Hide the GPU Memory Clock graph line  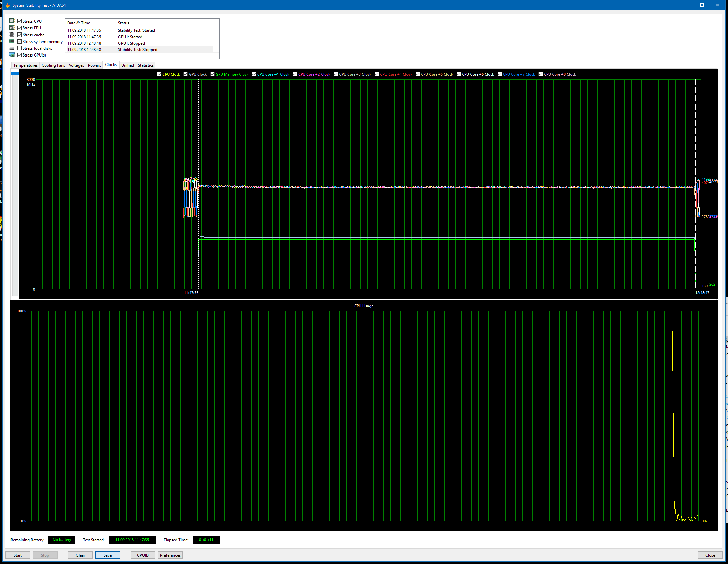(213, 74)
